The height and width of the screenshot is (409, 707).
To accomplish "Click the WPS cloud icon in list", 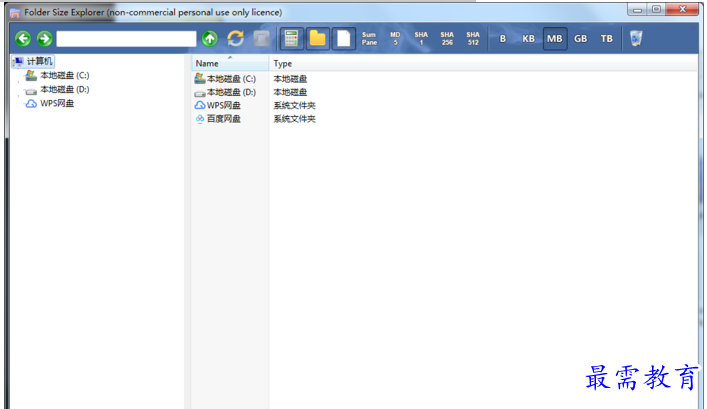I will tap(200, 105).
